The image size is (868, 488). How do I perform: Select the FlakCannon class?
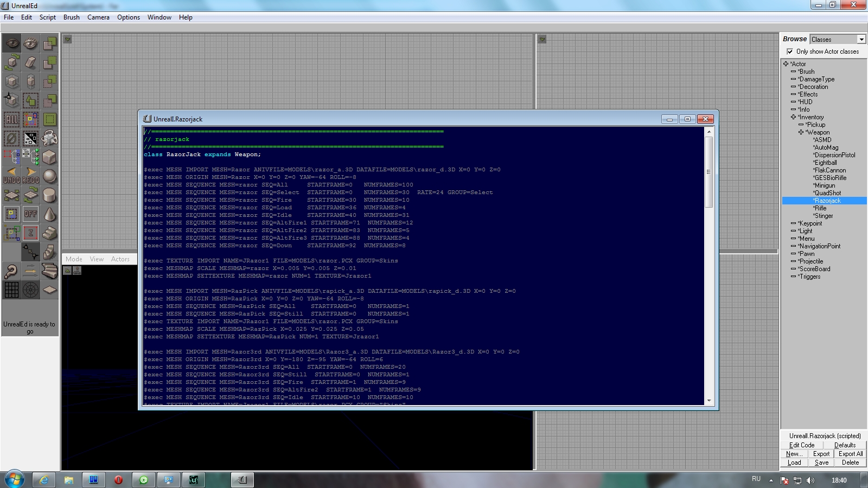pos(830,170)
